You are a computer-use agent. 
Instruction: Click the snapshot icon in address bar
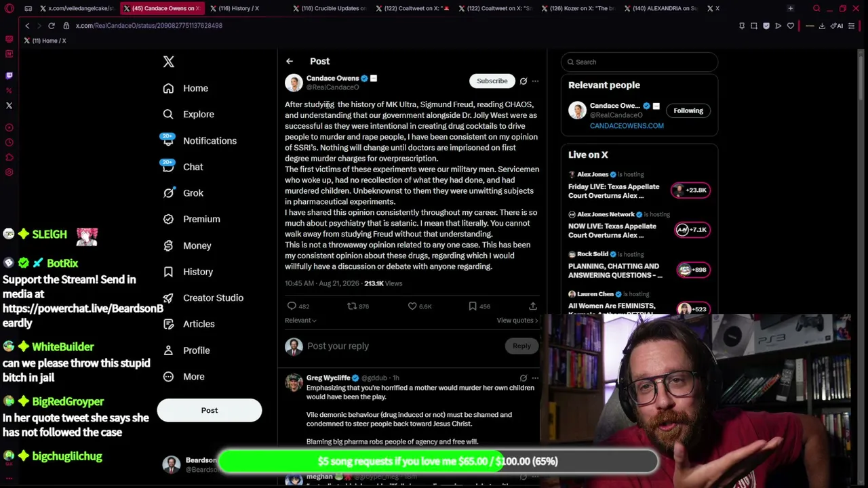(754, 26)
